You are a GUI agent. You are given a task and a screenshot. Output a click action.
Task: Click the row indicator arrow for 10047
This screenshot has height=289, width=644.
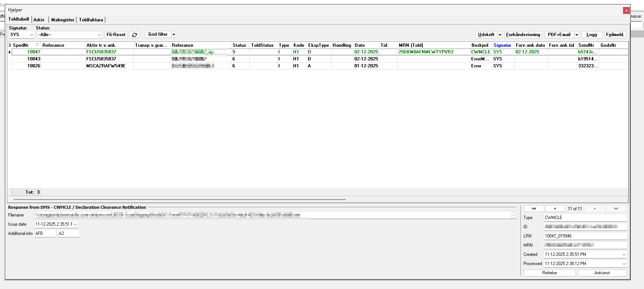click(10, 52)
